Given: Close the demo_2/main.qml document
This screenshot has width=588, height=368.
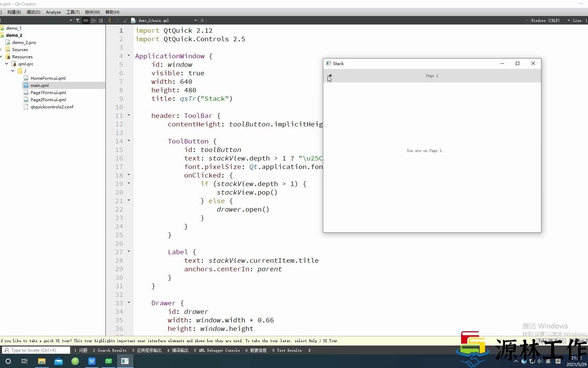Looking at the screenshot, I should coord(202,20).
